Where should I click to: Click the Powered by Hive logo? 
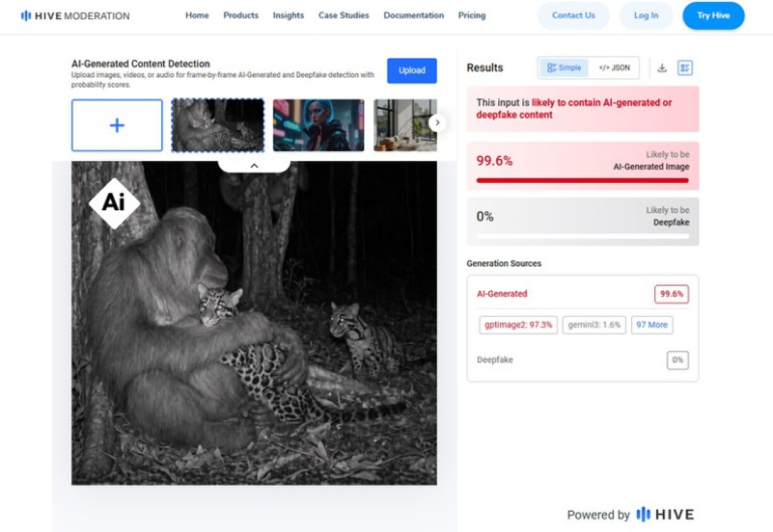(x=665, y=514)
